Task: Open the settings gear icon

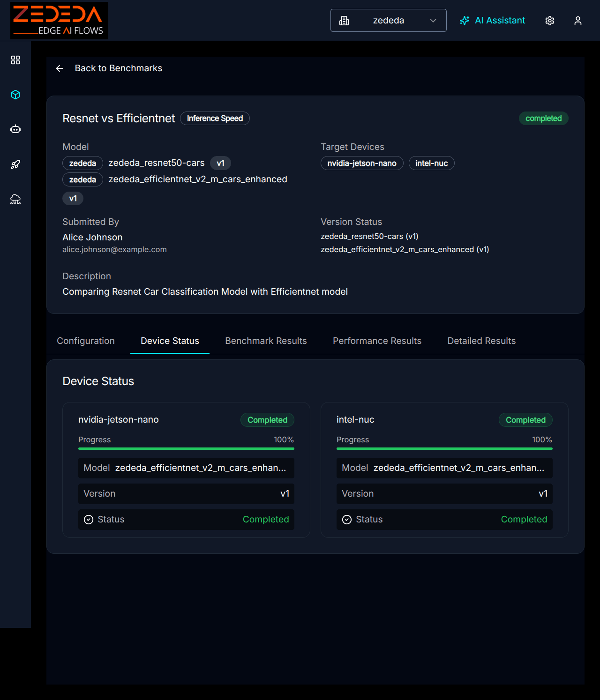Action: click(x=550, y=21)
